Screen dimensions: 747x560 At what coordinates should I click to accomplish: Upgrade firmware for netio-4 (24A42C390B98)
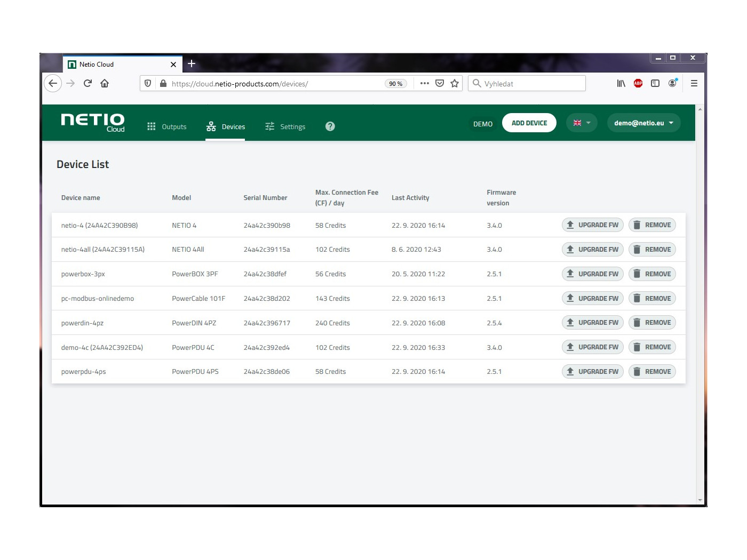coord(593,225)
